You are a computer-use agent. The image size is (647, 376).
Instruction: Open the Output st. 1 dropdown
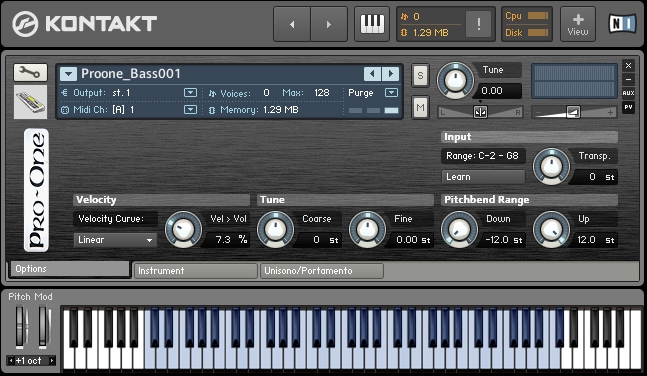[x=190, y=92]
